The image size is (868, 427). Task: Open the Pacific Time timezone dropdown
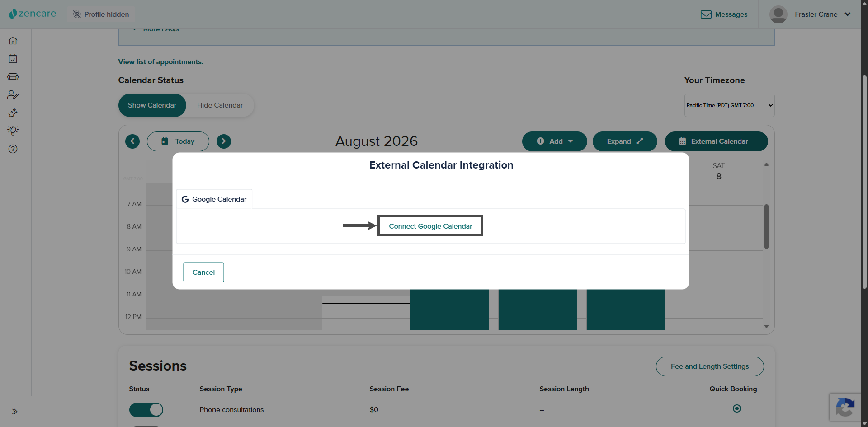pos(729,105)
